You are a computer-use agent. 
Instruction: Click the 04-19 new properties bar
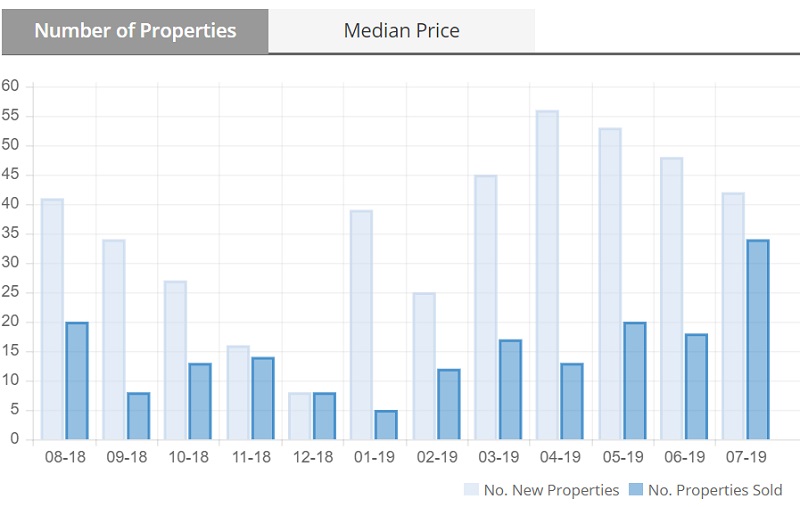[547, 275]
